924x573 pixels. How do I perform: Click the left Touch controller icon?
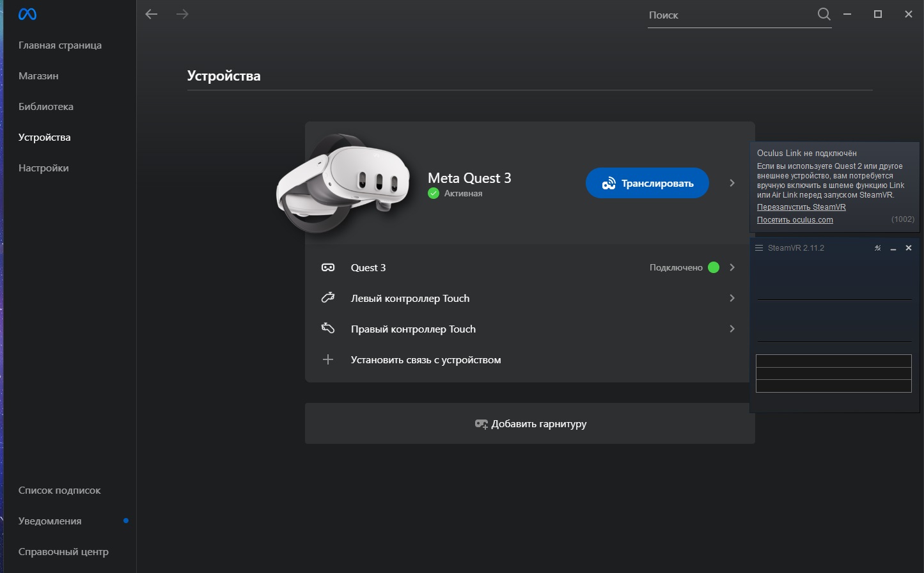tap(328, 298)
